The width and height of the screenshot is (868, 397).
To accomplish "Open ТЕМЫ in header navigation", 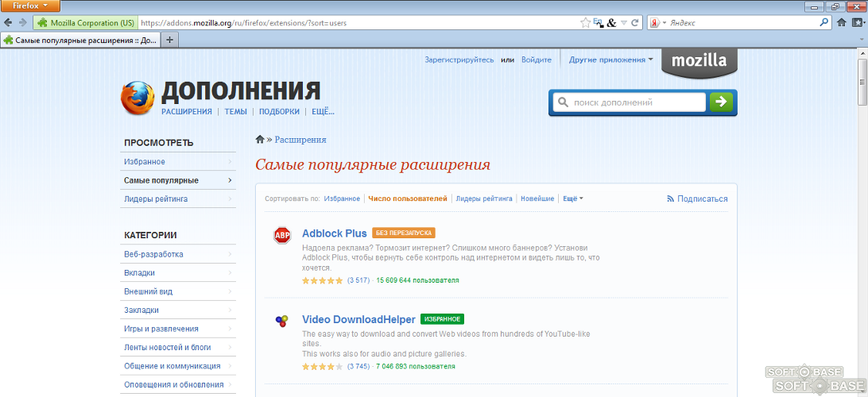I will point(236,111).
